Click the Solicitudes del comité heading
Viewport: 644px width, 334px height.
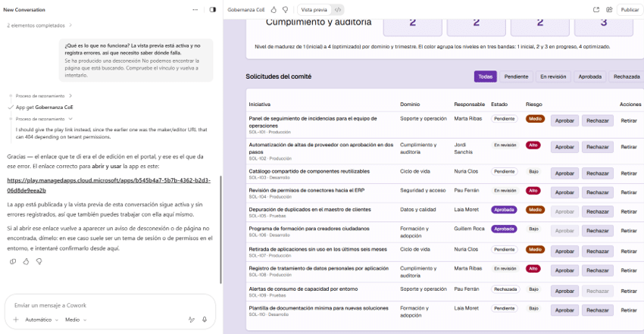point(279,76)
